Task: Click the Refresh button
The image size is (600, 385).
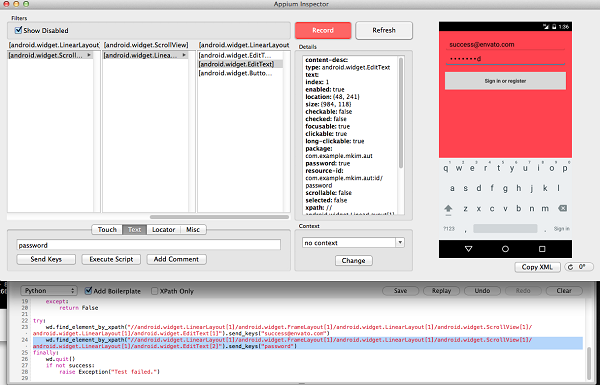Action: pos(384,30)
